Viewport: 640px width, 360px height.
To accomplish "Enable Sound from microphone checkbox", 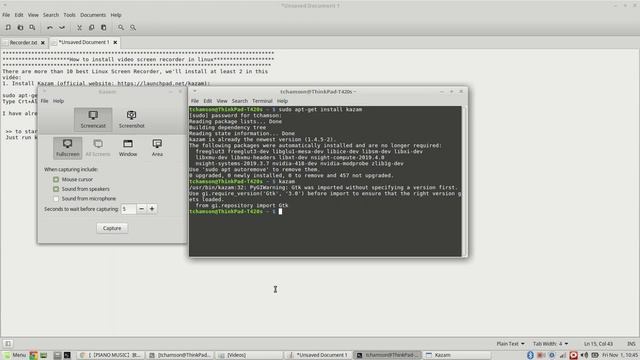I will 56,199.
